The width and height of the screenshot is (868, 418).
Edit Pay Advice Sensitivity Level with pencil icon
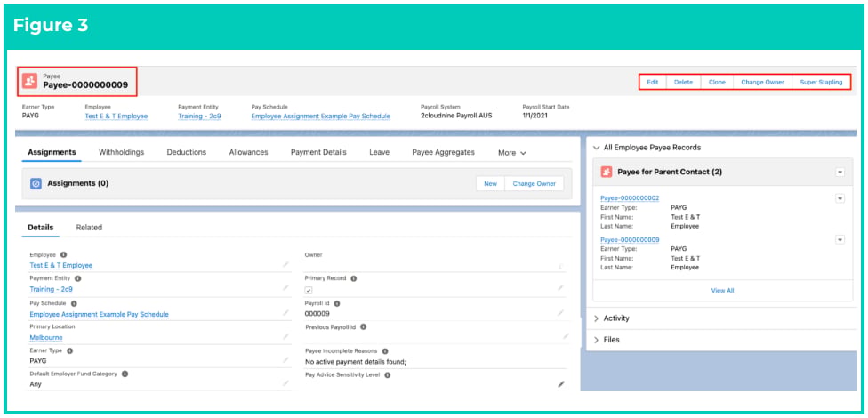point(561,383)
